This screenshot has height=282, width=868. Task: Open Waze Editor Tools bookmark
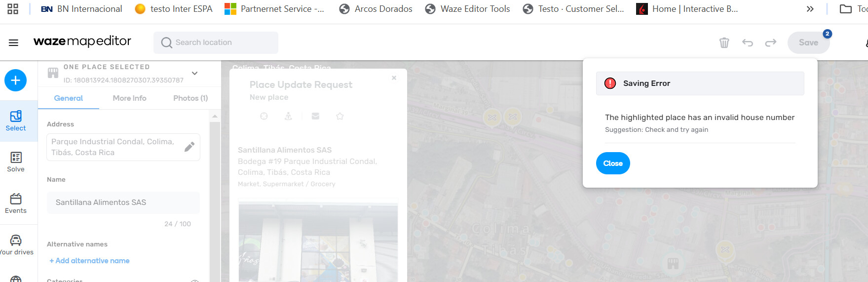(x=468, y=9)
